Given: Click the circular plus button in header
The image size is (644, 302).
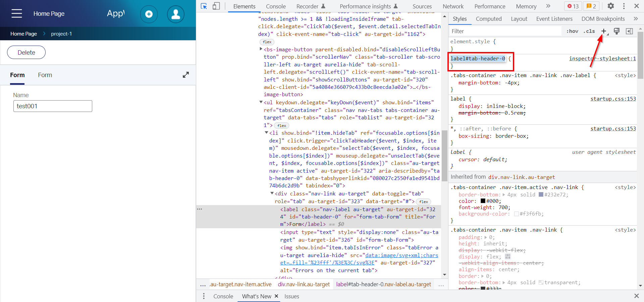Looking at the screenshot, I should 149,14.
